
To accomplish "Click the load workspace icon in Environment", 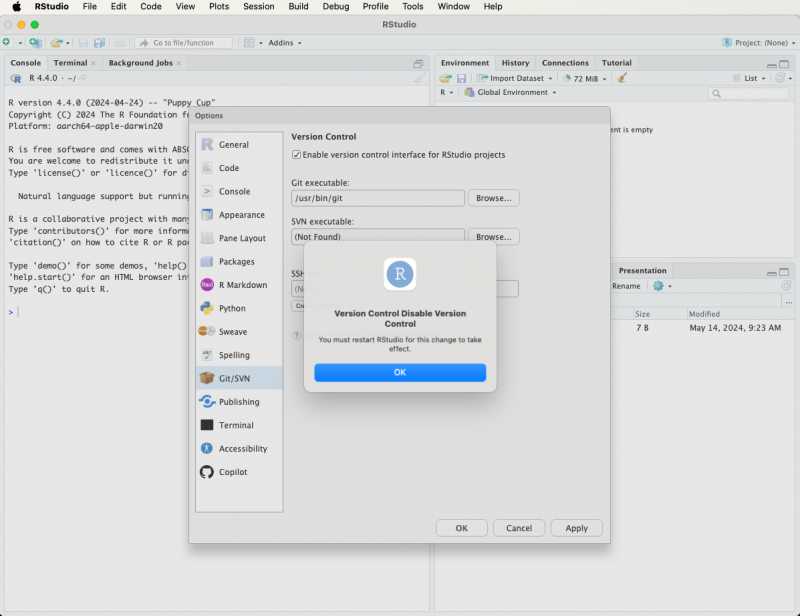I will 445,78.
